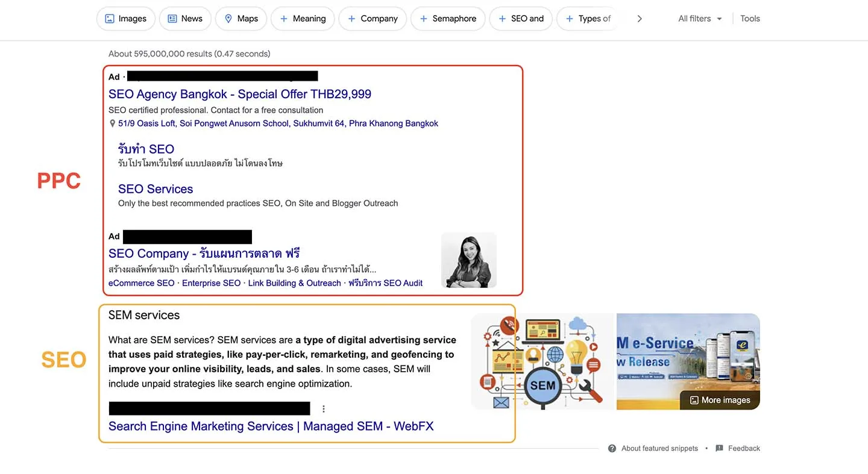Reveal more search chips with the right chevron
The height and width of the screenshot is (474, 868).
(x=639, y=18)
